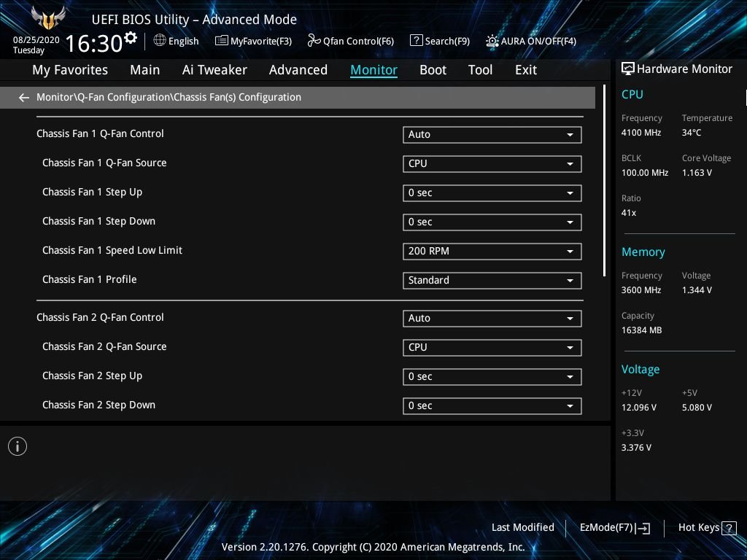This screenshot has height=560, width=747.
Task: Click the Hardware Monitor display icon
Action: tap(628, 69)
